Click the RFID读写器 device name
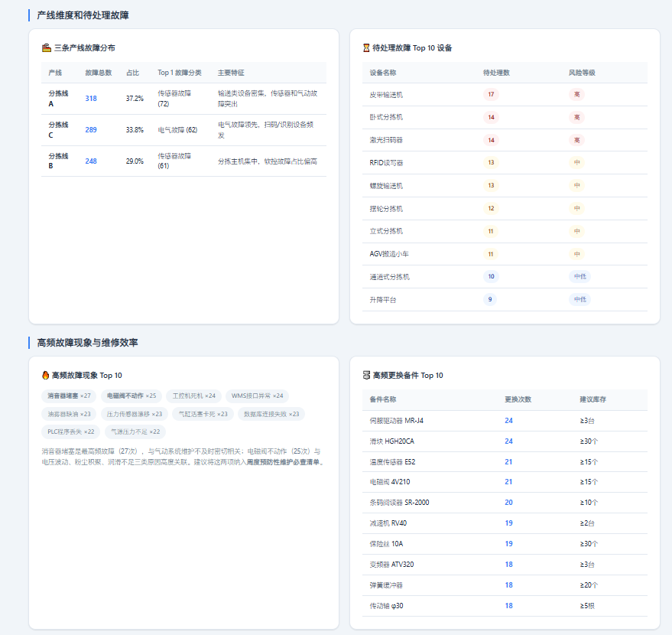This screenshot has width=672, height=635. [x=386, y=163]
